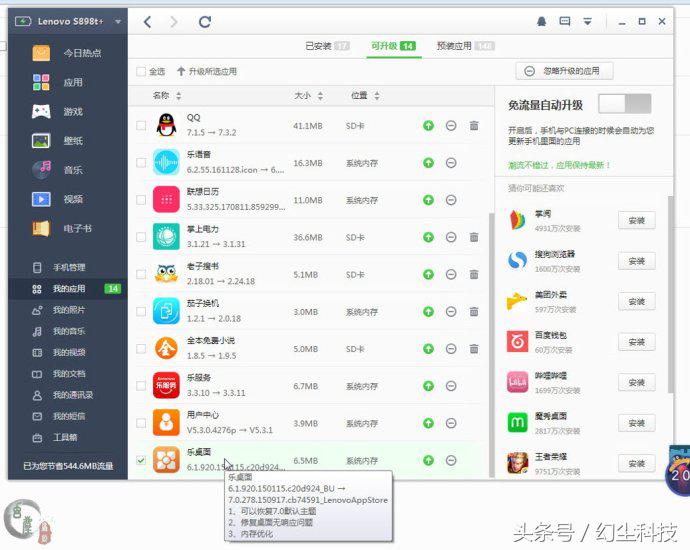Check the 乐语音 row checkbox
This screenshot has width=690, height=550.
(x=141, y=163)
